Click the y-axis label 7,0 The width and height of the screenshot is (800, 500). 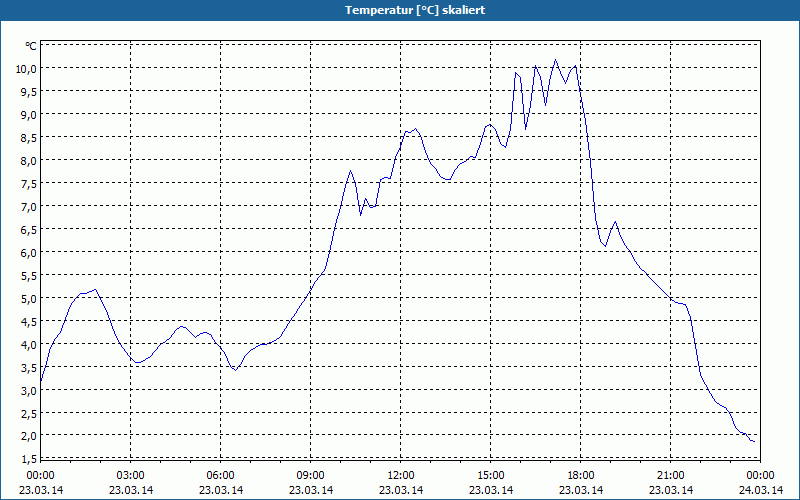click(x=29, y=206)
